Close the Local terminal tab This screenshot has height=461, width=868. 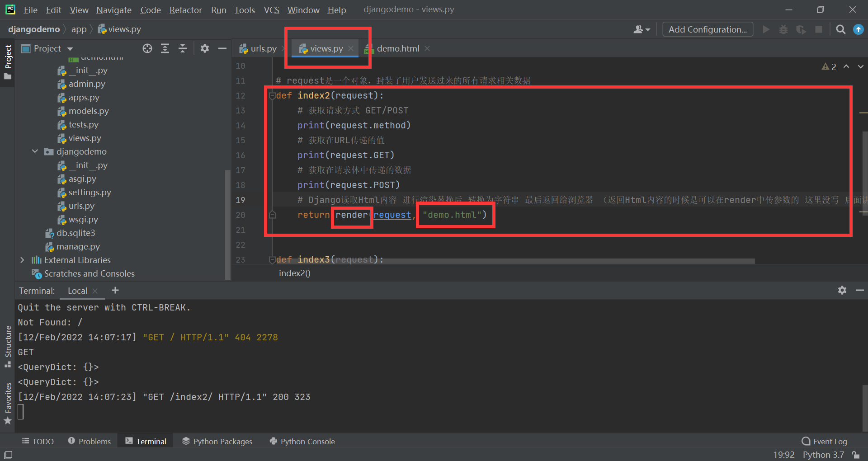point(95,291)
